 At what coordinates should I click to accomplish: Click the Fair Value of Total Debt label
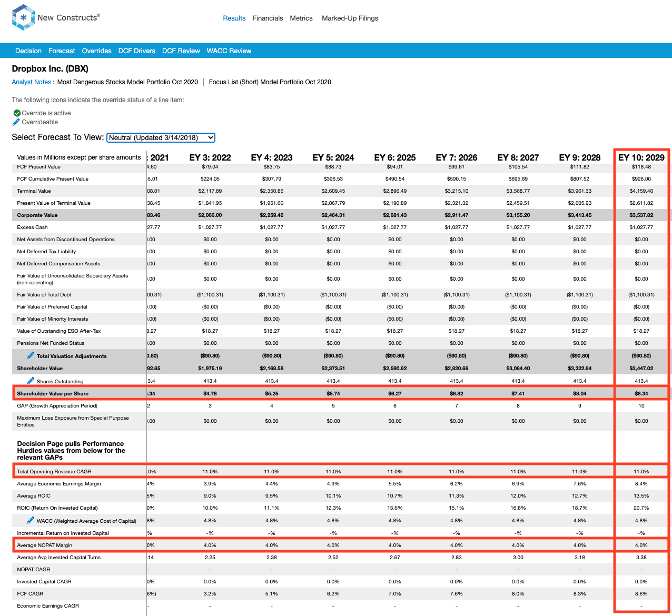tap(45, 294)
